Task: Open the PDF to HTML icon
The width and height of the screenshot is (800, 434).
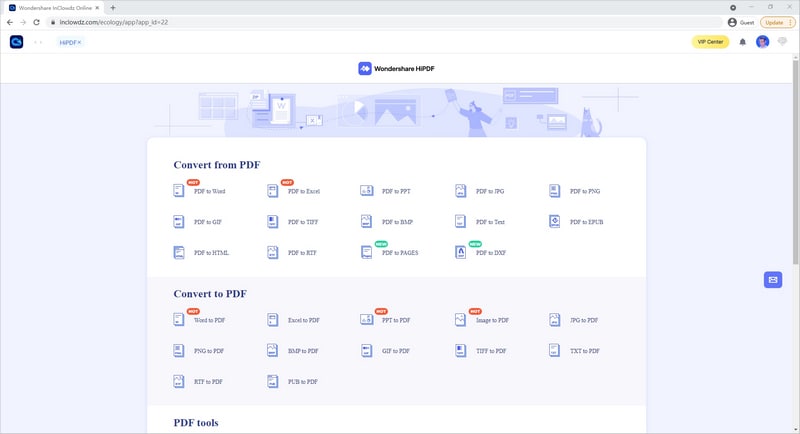Action: point(179,252)
